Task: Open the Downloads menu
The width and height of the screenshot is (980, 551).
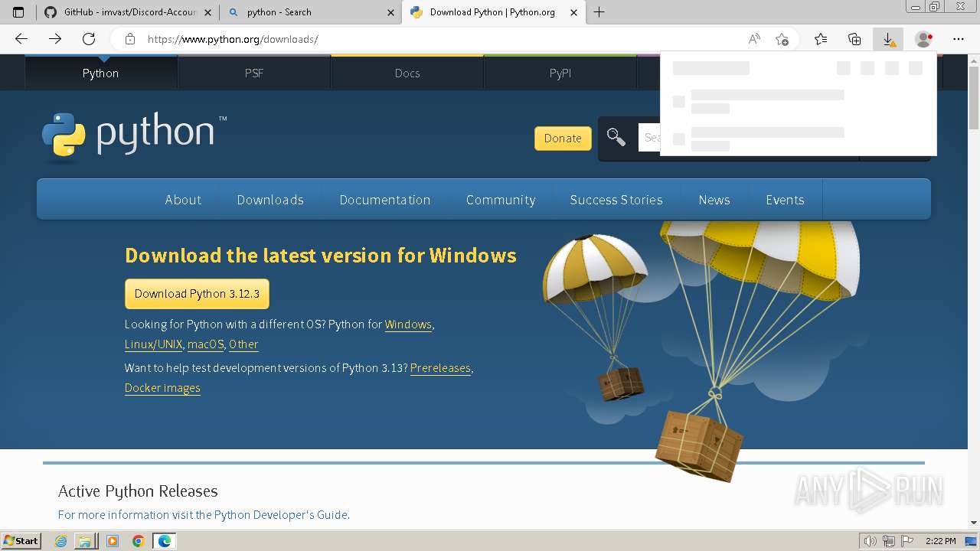Action: pos(270,200)
